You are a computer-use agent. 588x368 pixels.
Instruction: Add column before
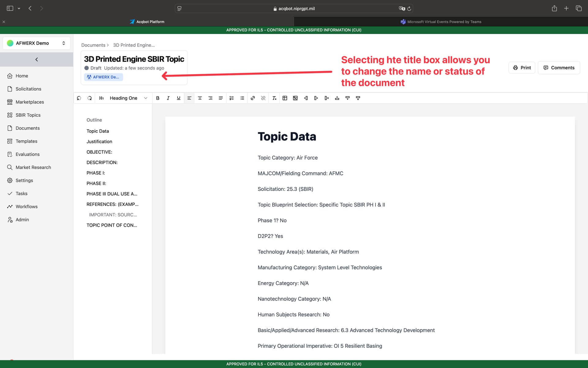pos(306,98)
